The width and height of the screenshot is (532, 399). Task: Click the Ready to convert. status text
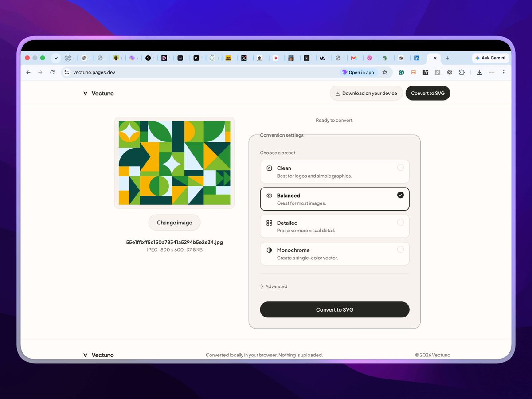tap(335, 120)
